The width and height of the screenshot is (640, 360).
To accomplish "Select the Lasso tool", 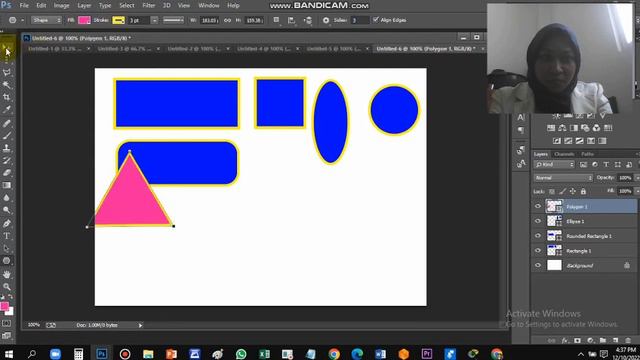I will [x=7, y=72].
